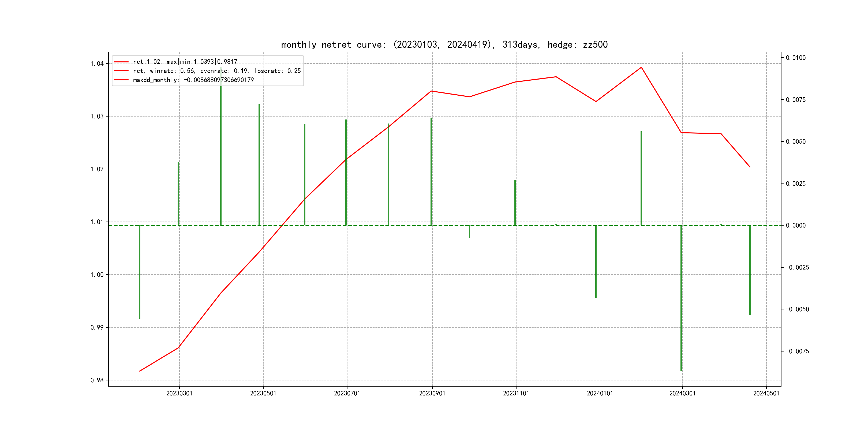Click the red line swatch beside maxdd_monthly legend entry
Image resolution: width=868 pixels, height=434 pixels.
point(121,80)
